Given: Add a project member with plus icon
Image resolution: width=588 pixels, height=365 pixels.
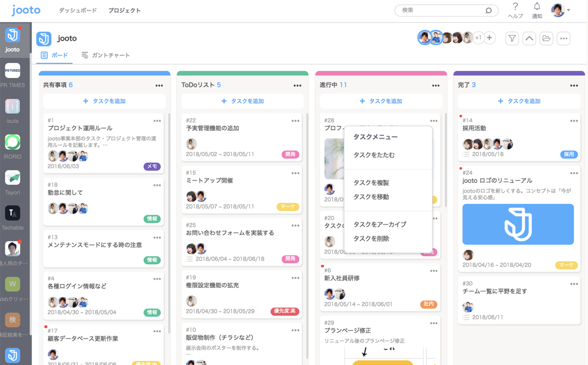Looking at the screenshot, I should tap(490, 38).
